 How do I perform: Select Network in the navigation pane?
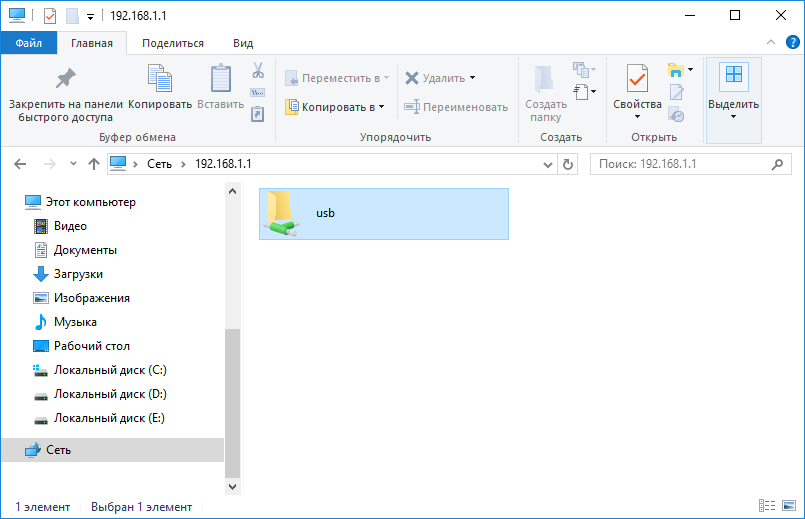coord(58,450)
